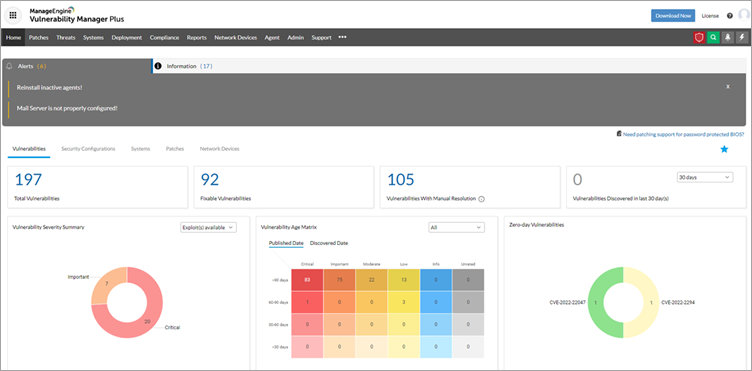Go to Home menu
Image resolution: width=752 pixels, height=371 pixels.
coord(13,37)
